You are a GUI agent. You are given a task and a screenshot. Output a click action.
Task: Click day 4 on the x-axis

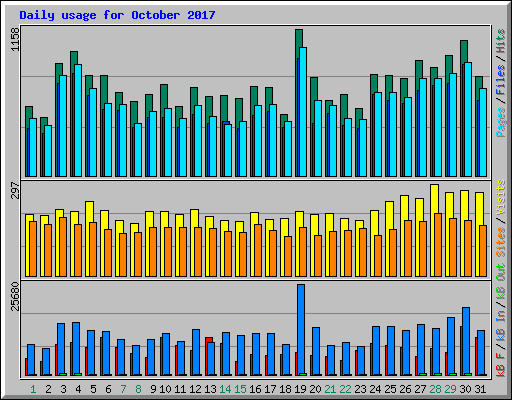coord(78,389)
